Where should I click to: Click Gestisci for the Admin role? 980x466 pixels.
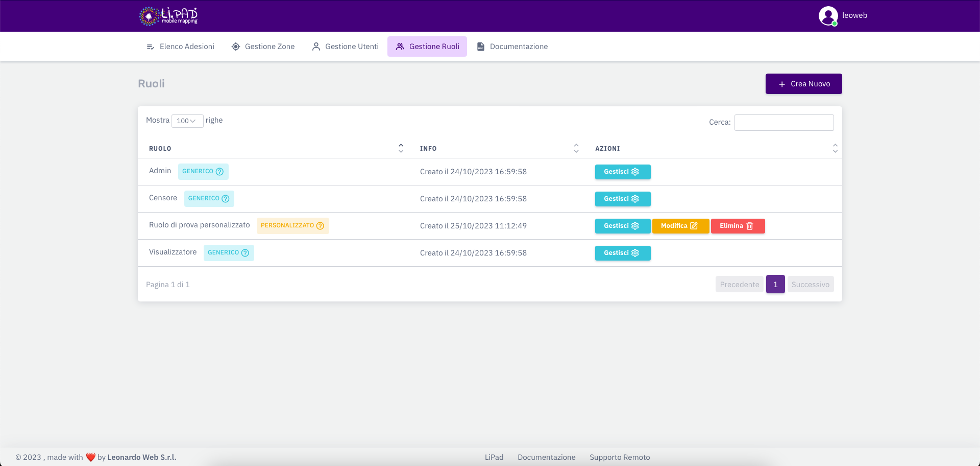[622, 172]
